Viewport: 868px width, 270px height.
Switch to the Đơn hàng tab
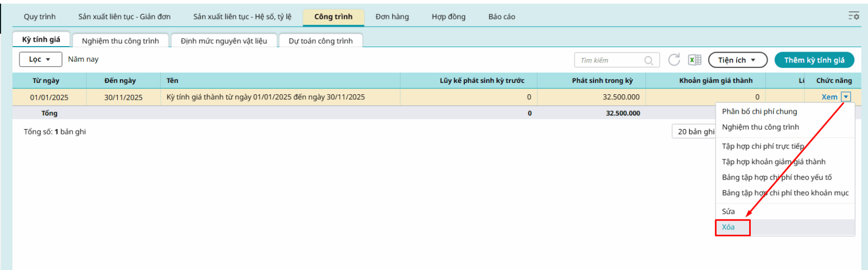click(392, 17)
